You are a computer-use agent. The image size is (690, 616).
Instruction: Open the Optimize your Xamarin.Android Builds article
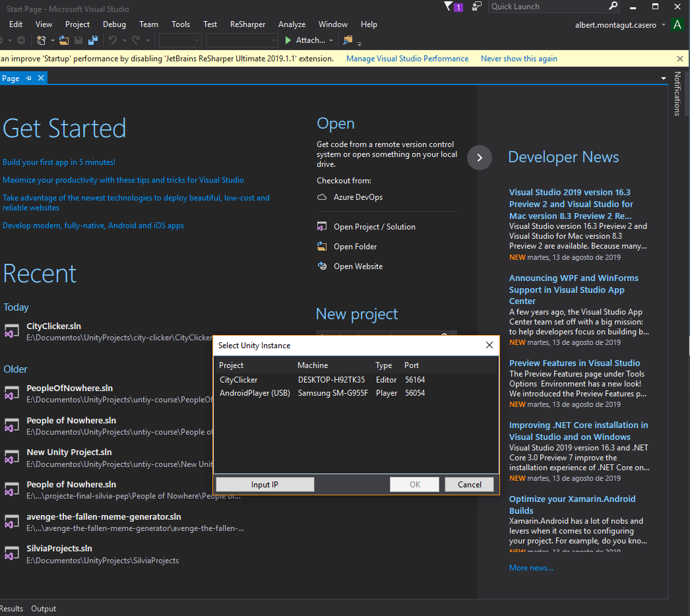click(572, 505)
